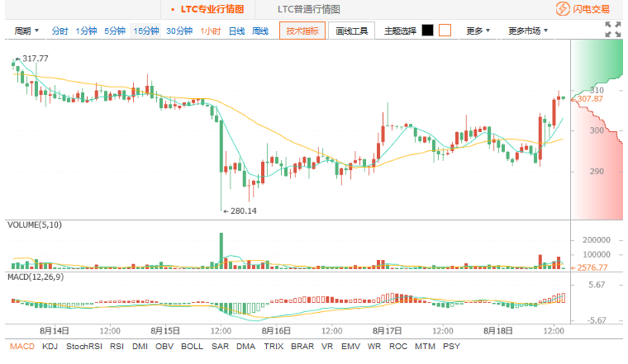Viewport: 628px width, 364px height.
Task: Open the 更多 dropdown menu
Action: click(x=478, y=31)
